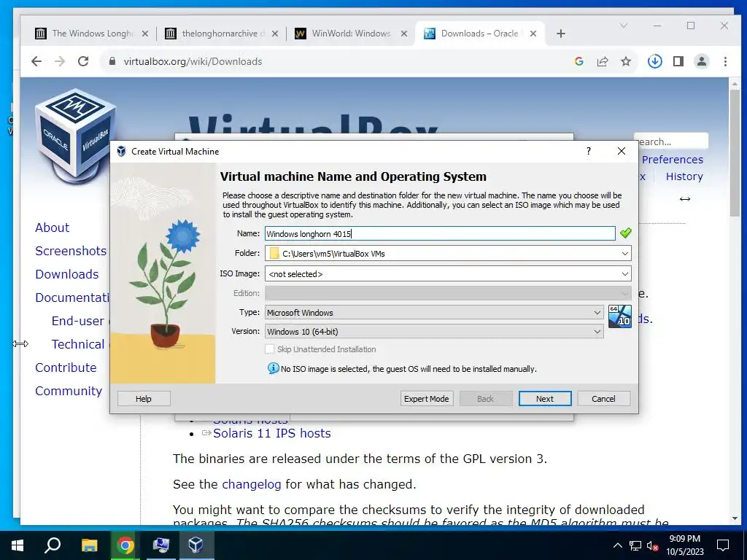
Task: Click the Chrome back arrow
Action: pos(36,61)
